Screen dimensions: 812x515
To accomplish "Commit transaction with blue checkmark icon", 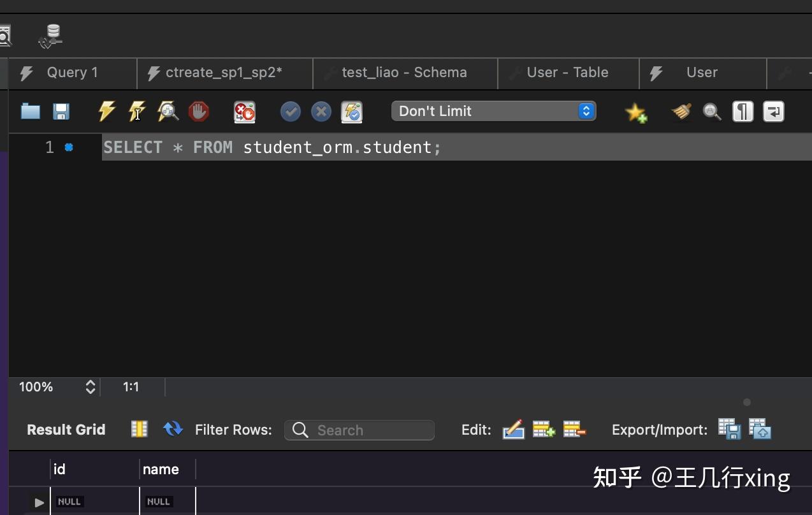I will click(x=291, y=112).
